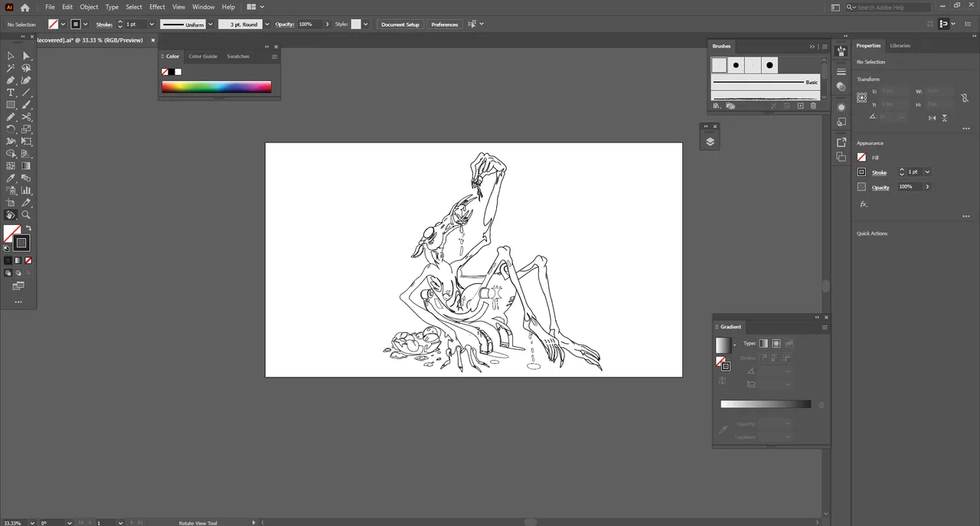This screenshot has height=526, width=980.
Task: Select the Shape Builder tool
Action: [11, 154]
